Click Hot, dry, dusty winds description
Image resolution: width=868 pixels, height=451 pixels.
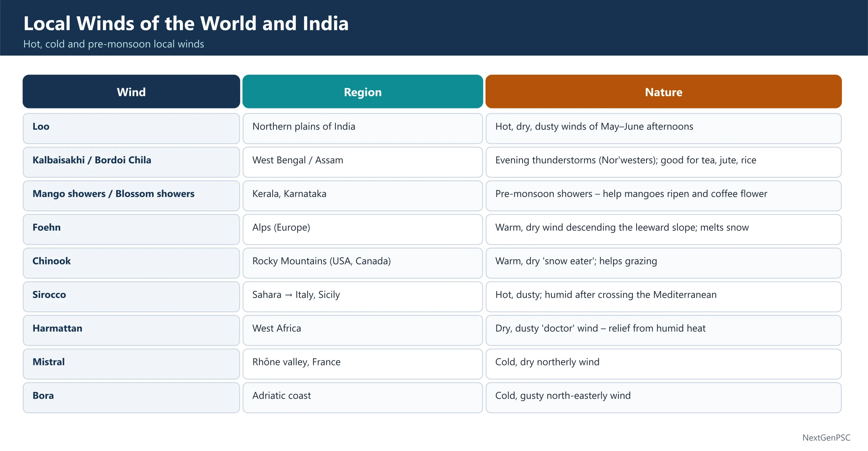click(663, 128)
